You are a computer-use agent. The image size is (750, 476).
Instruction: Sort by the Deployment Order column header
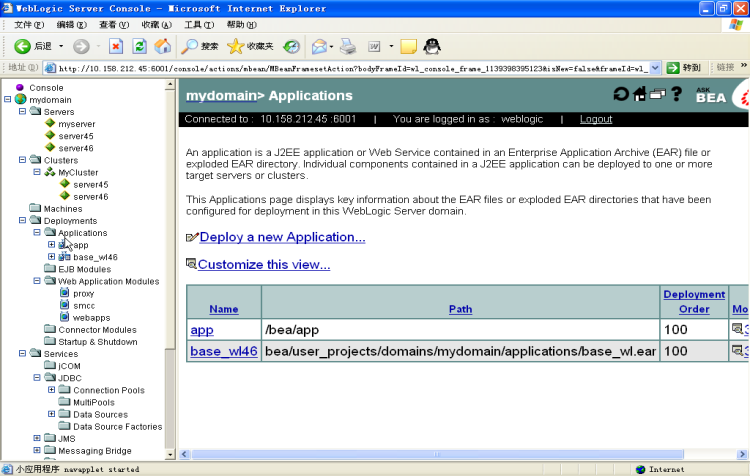(694, 301)
